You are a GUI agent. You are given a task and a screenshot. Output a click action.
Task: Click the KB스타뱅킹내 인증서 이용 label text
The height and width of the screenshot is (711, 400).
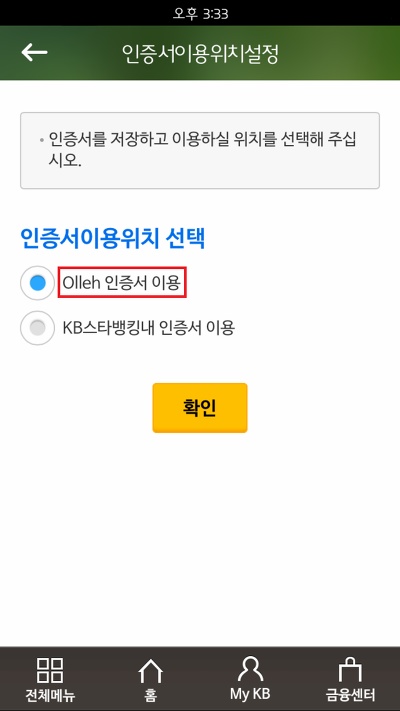coord(148,327)
